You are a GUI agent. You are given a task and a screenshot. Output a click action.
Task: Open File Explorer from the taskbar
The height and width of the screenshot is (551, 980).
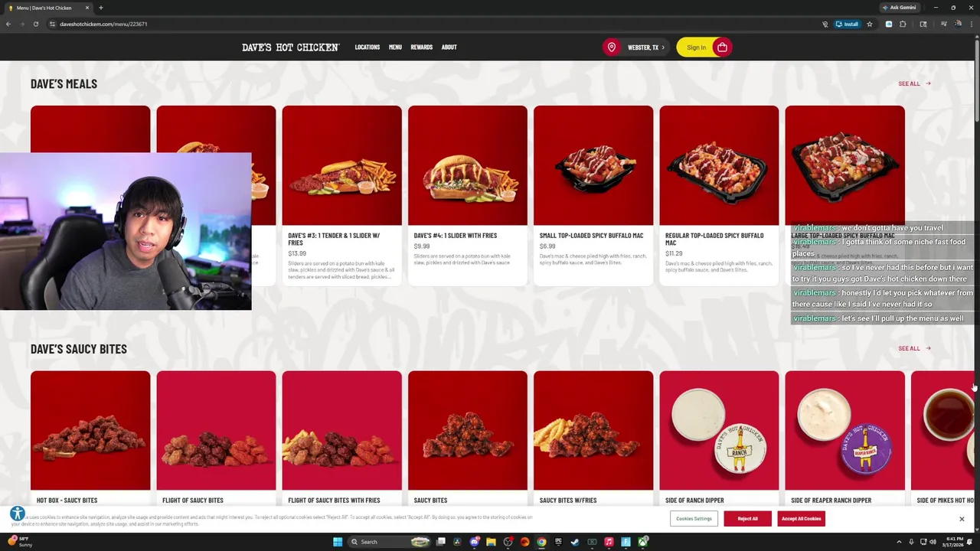[491, 542]
